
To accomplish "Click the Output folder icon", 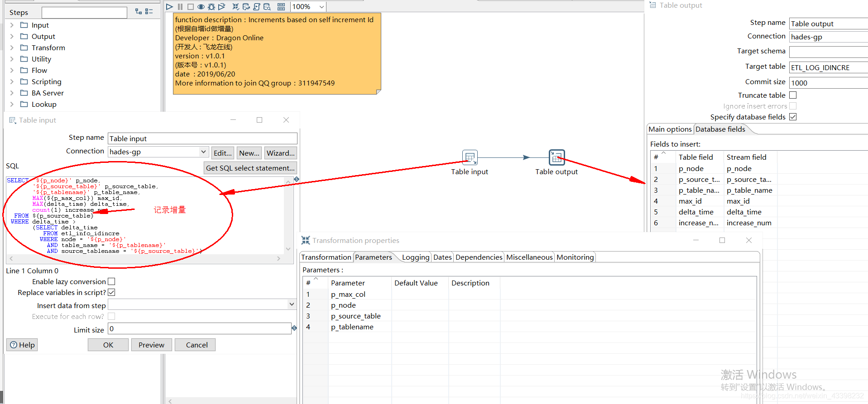I will click(x=24, y=37).
